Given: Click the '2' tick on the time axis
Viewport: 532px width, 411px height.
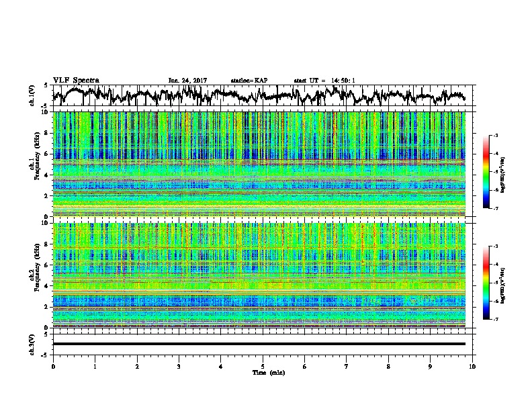Looking at the screenshot, I should (x=137, y=367).
